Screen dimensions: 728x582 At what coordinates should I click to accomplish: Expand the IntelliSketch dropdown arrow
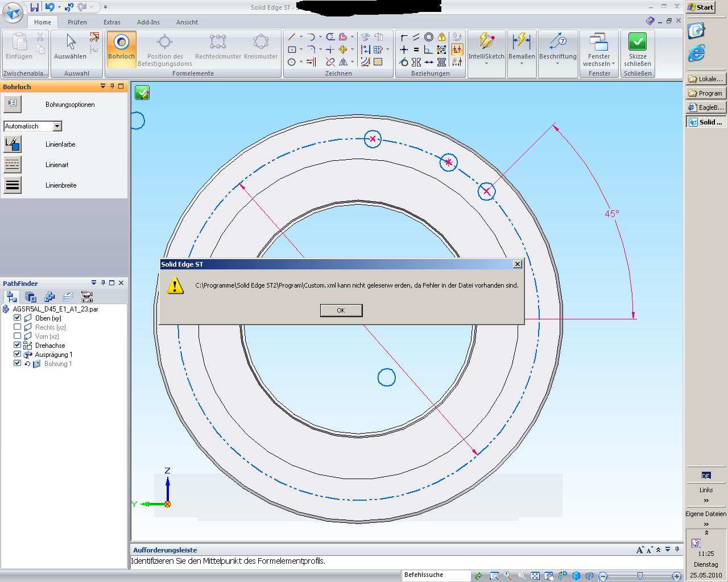click(x=486, y=64)
